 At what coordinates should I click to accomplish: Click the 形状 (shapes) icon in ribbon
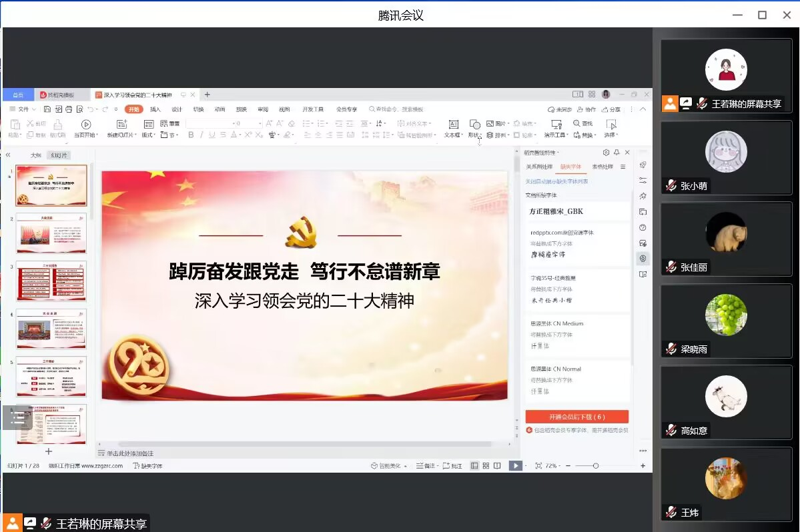(474, 125)
